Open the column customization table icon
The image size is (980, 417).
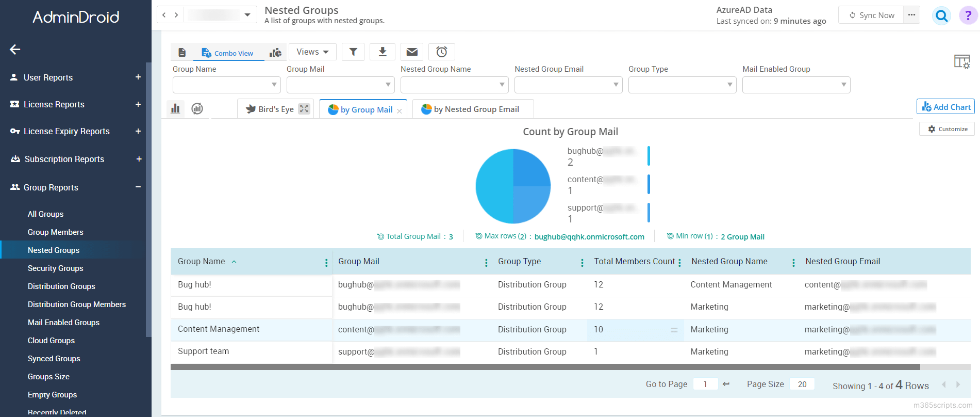click(962, 62)
